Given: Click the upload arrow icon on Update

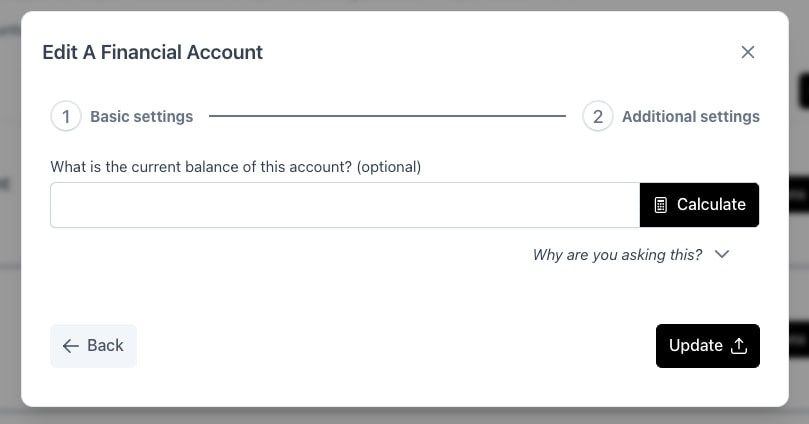Looking at the screenshot, I should pos(739,346).
